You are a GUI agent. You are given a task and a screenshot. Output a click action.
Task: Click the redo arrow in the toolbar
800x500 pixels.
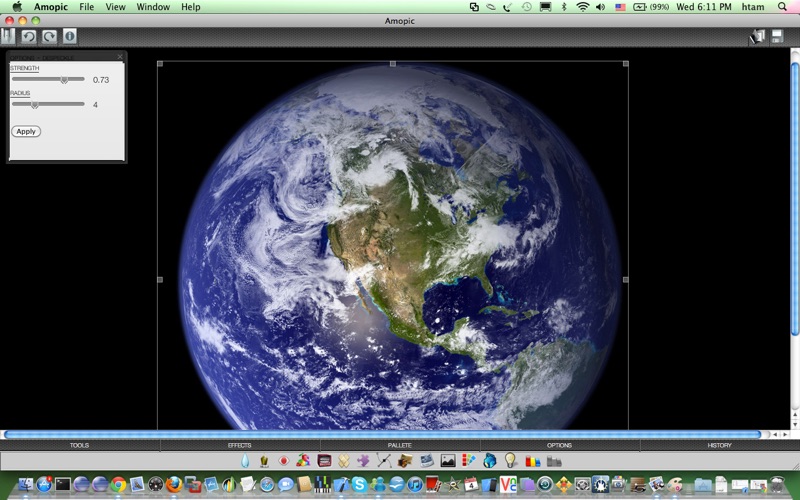pos(49,36)
